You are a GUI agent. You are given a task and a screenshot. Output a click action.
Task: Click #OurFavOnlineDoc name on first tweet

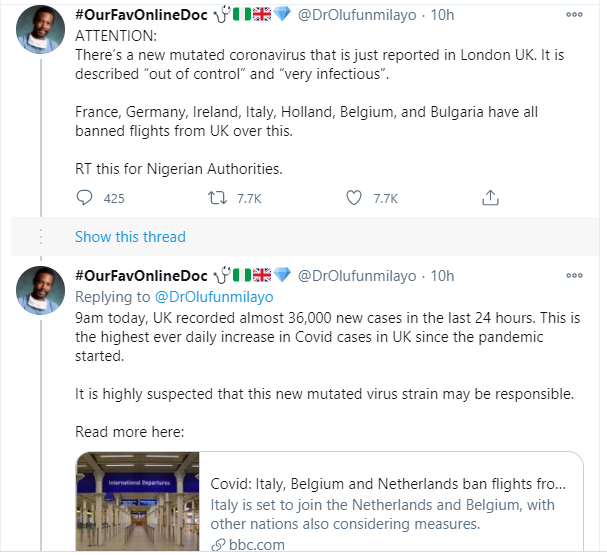(x=141, y=16)
